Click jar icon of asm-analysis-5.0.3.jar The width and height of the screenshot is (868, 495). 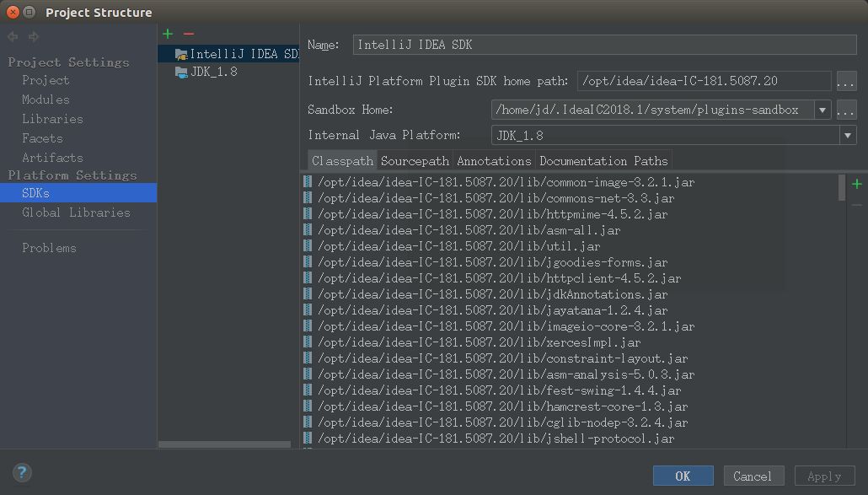coord(308,374)
